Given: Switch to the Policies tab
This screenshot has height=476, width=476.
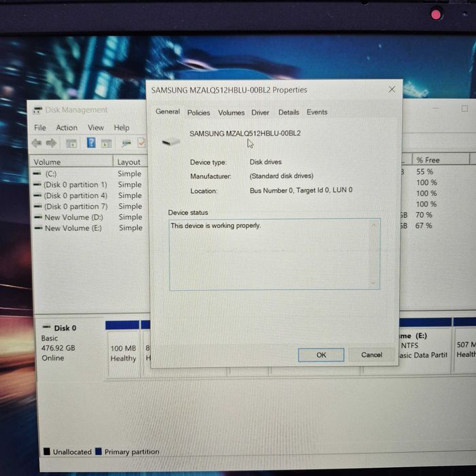Looking at the screenshot, I should point(199,113).
